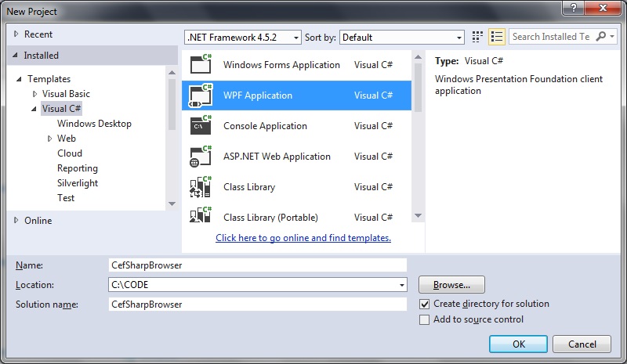627x364 pixels.
Task: Click template list scroll down arrow
Action: click(x=418, y=216)
